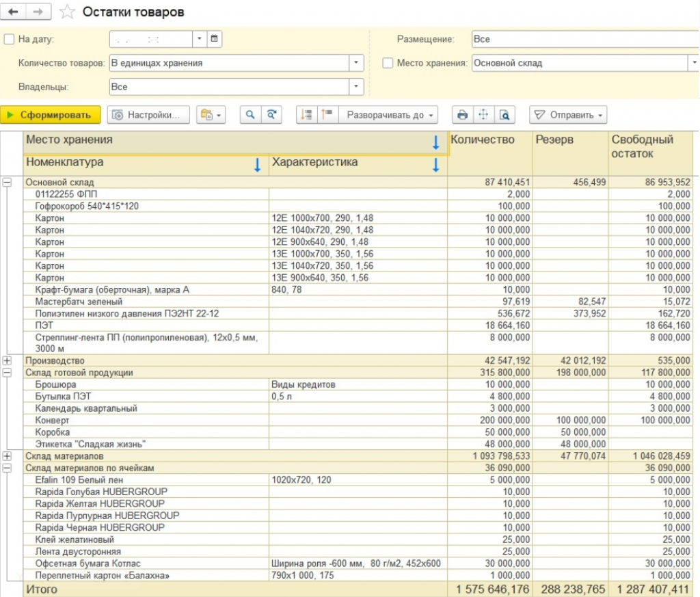The image size is (700, 597).
Task: Click Rapida Черная HUBERGROUP row
Action: [x=357, y=527]
